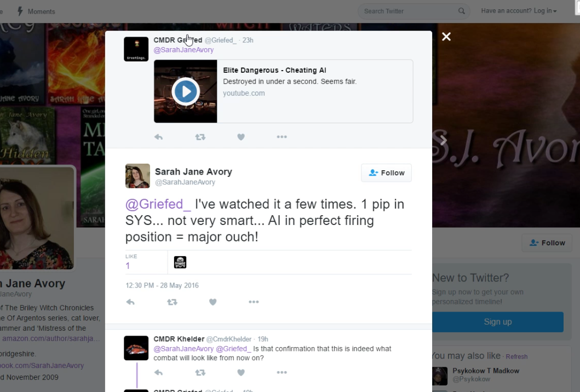Follow the profile from the background page
Viewport: 580px width, 392px height.
547,243
